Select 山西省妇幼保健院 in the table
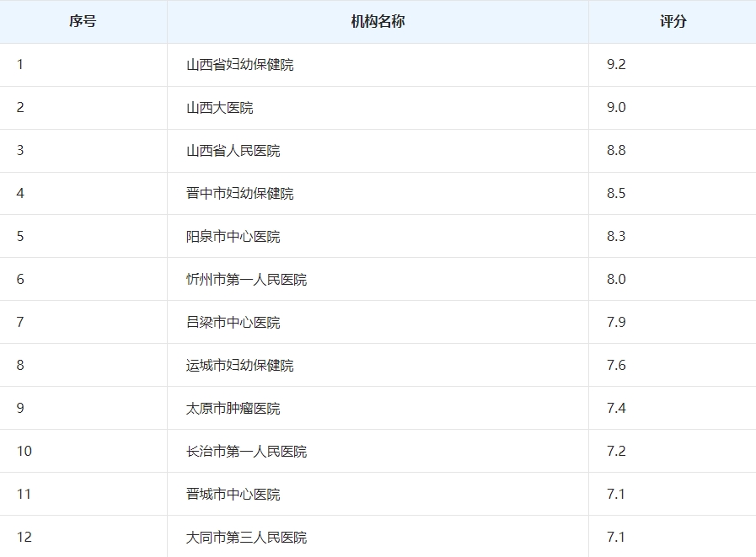This screenshot has width=756, height=557. 239,65
